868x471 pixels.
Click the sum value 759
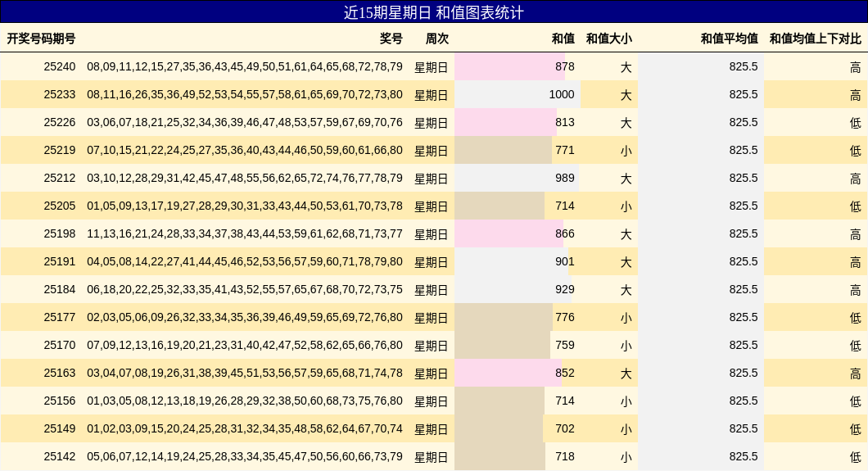[x=565, y=346]
